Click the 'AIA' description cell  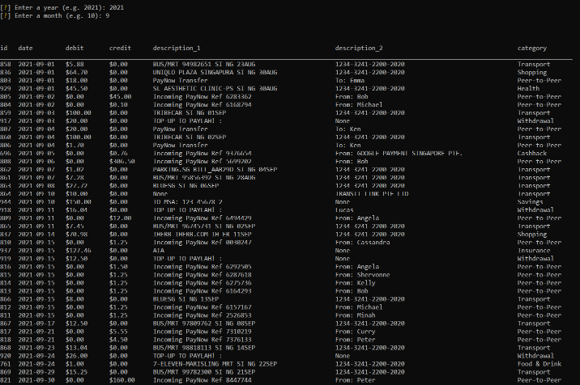(x=158, y=250)
